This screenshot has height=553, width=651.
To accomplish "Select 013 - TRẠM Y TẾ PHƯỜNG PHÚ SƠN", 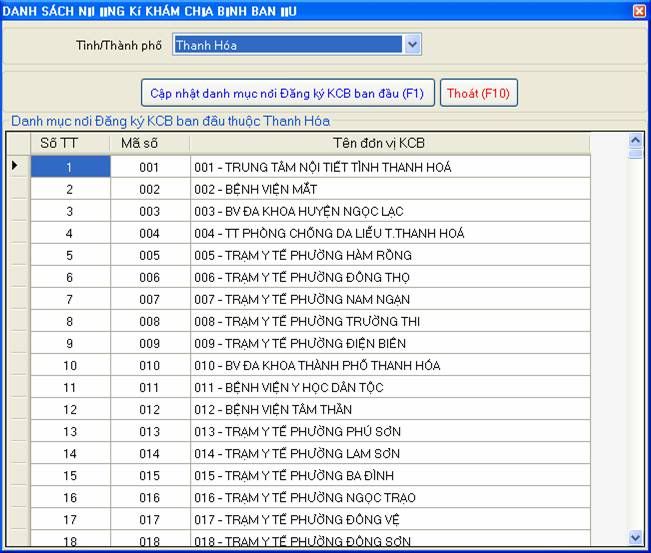I will pos(390,431).
